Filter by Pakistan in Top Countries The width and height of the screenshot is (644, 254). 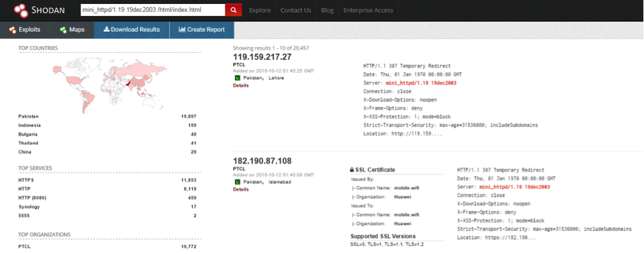28,116
